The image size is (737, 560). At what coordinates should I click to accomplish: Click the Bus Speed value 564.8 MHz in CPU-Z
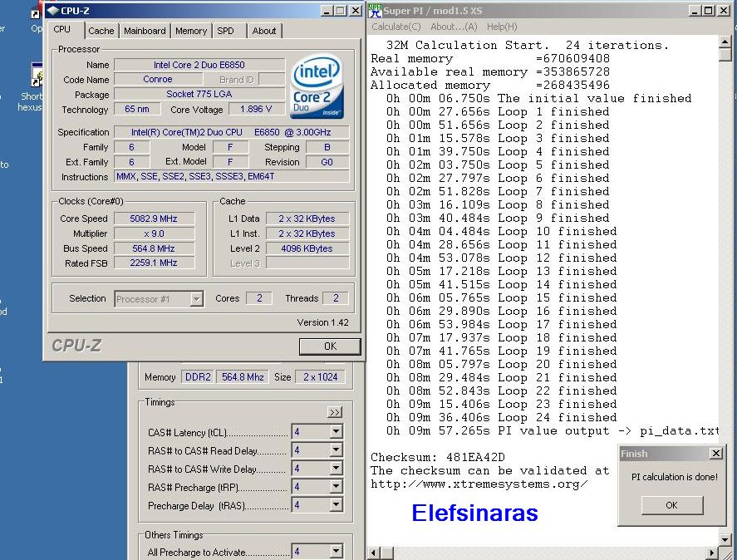pos(155,248)
